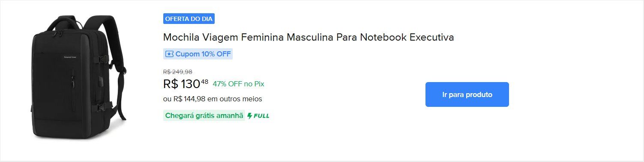Click the small 48 cents superscript
This screenshot has height=162, width=644.
205,81
